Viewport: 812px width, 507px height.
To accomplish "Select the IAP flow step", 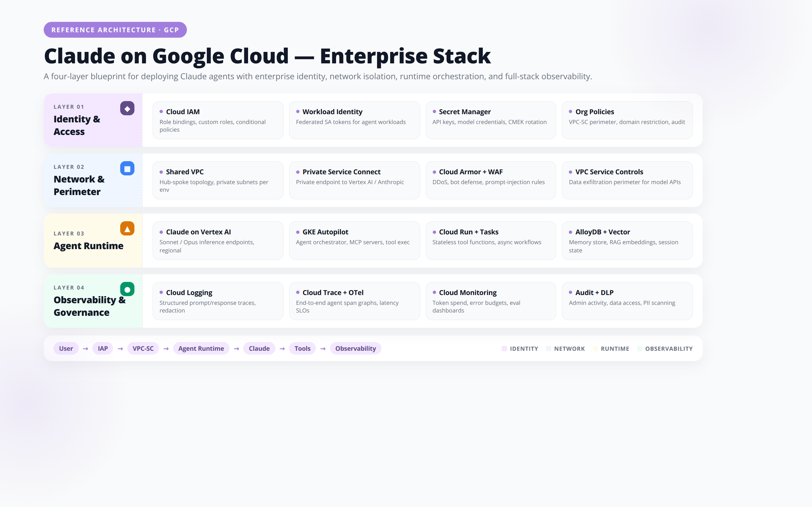I will pyautogui.click(x=103, y=348).
